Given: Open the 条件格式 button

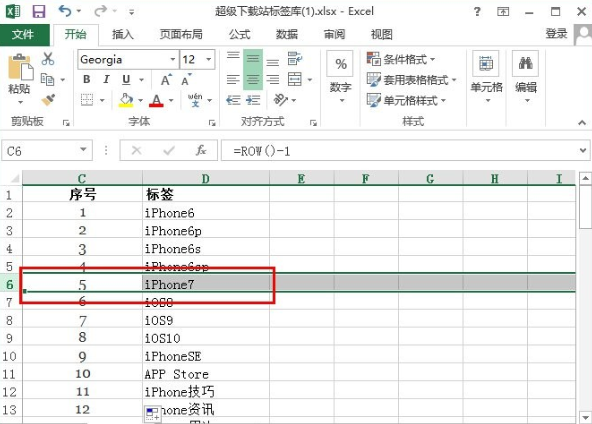Looking at the screenshot, I should [x=401, y=59].
